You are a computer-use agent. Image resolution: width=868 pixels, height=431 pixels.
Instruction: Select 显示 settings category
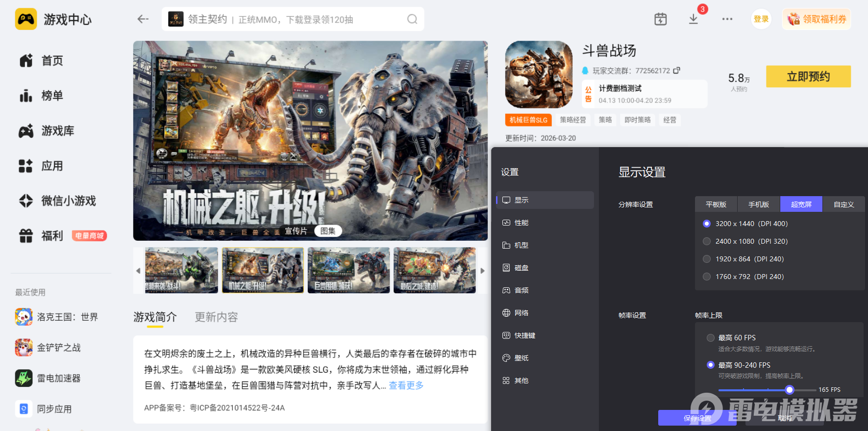(545, 200)
